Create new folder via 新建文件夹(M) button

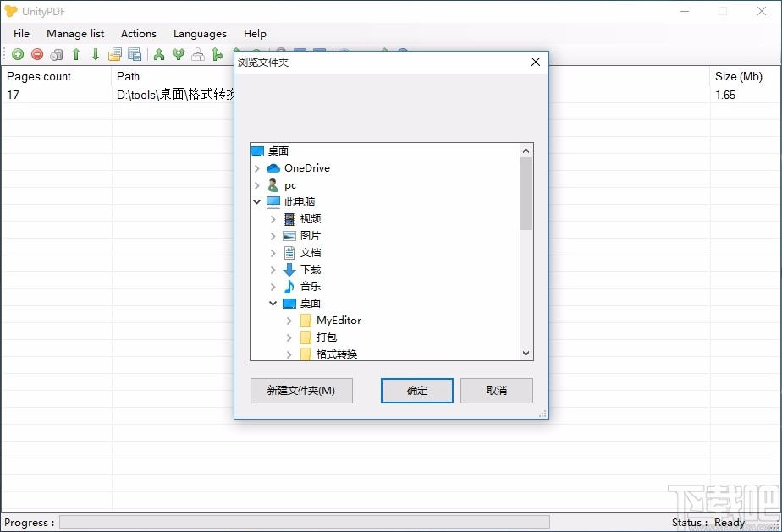coord(301,391)
